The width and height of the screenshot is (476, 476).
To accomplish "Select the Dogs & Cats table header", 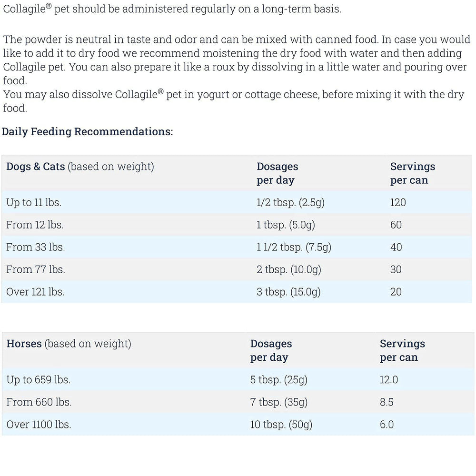I will click(x=80, y=167).
